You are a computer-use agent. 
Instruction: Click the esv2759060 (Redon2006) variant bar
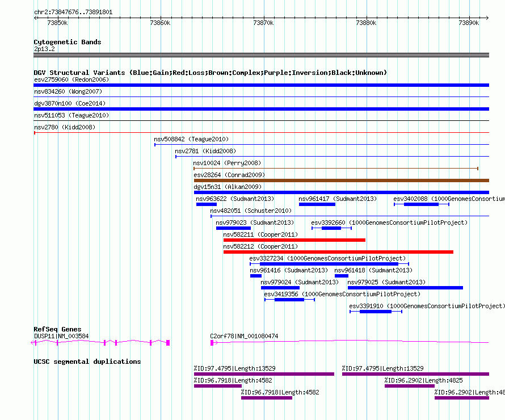pyautogui.click(x=261, y=85)
